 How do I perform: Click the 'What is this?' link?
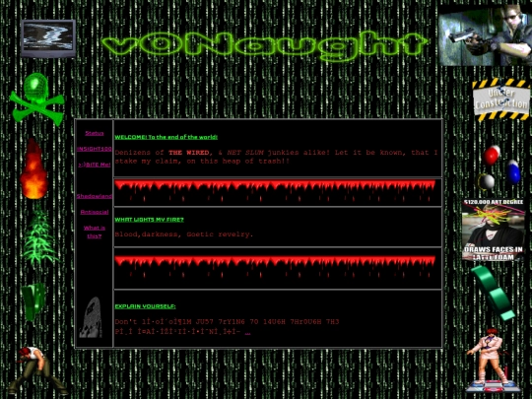(x=95, y=232)
